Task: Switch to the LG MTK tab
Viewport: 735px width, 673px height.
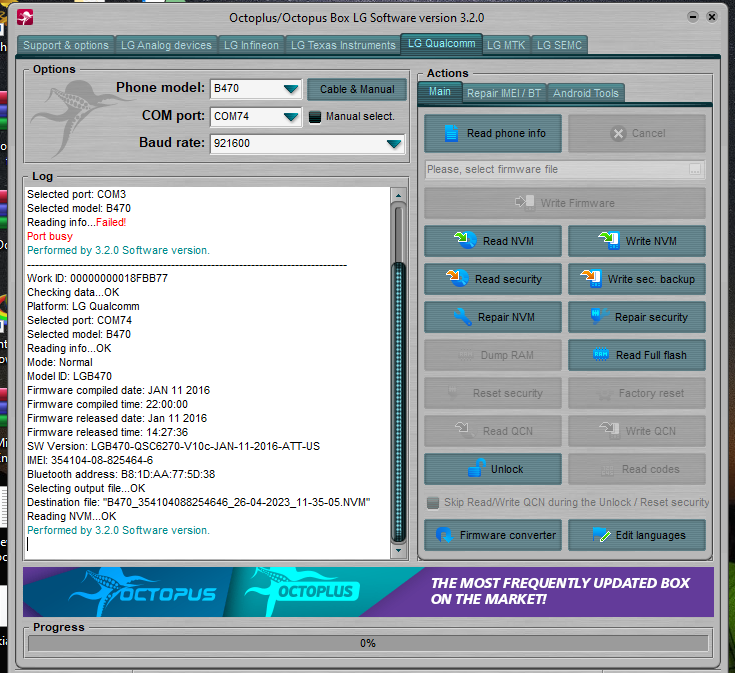Action: (x=507, y=45)
